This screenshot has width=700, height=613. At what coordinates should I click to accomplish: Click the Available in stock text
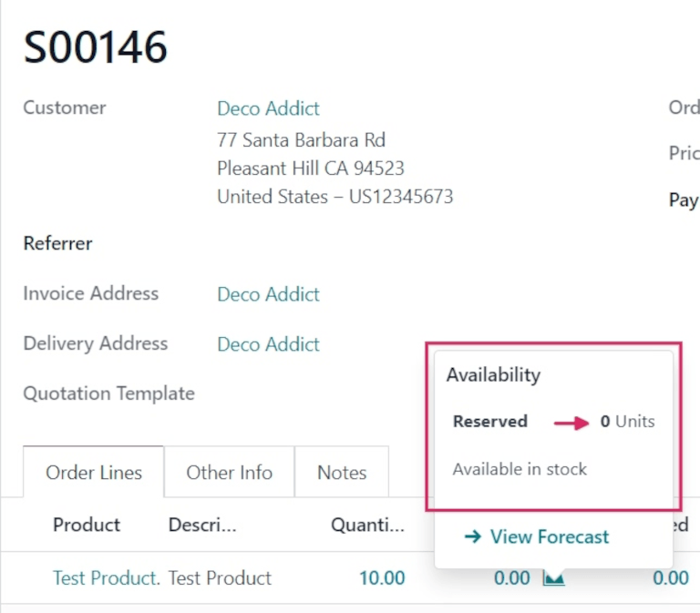(520, 469)
